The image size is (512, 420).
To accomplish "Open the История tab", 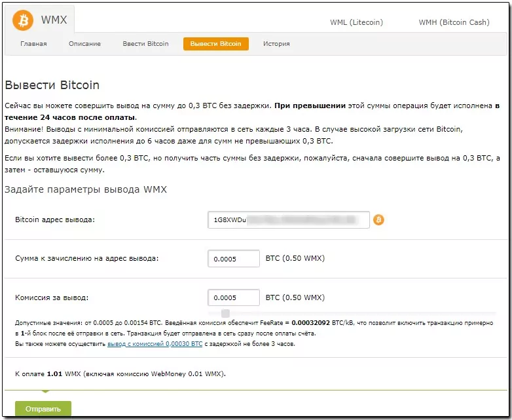I will pyautogui.click(x=276, y=44).
